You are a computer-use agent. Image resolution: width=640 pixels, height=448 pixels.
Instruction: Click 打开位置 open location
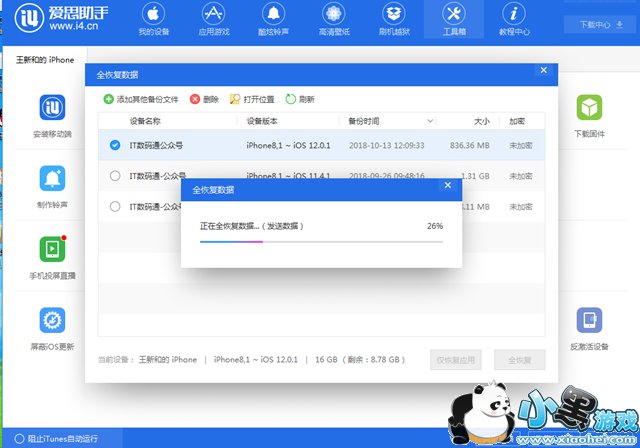point(252,99)
